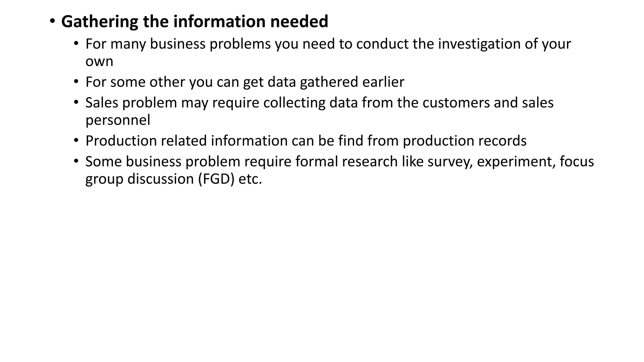Click the text 'group discussion (FGD) etc.'
The width and height of the screenshot is (644, 362).
point(174,179)
